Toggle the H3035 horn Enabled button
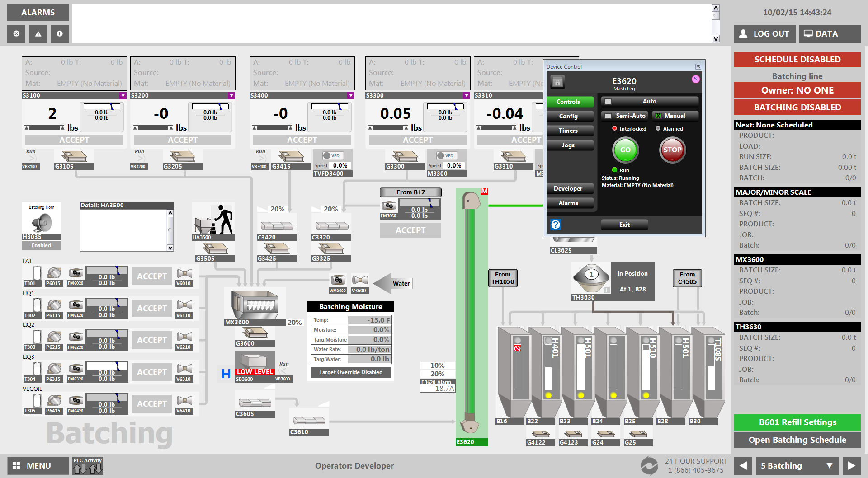 click(x=42, y=245)
